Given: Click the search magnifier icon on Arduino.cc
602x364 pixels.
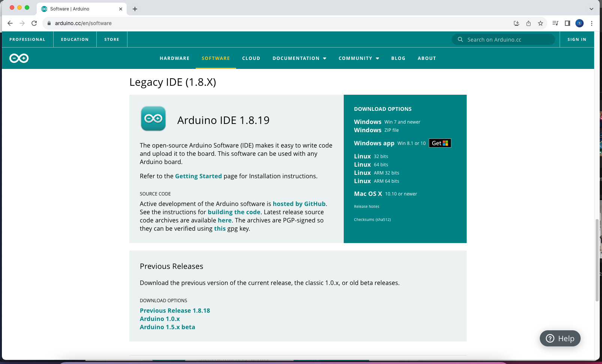Looking at the screenshot, I should [460, 39].
